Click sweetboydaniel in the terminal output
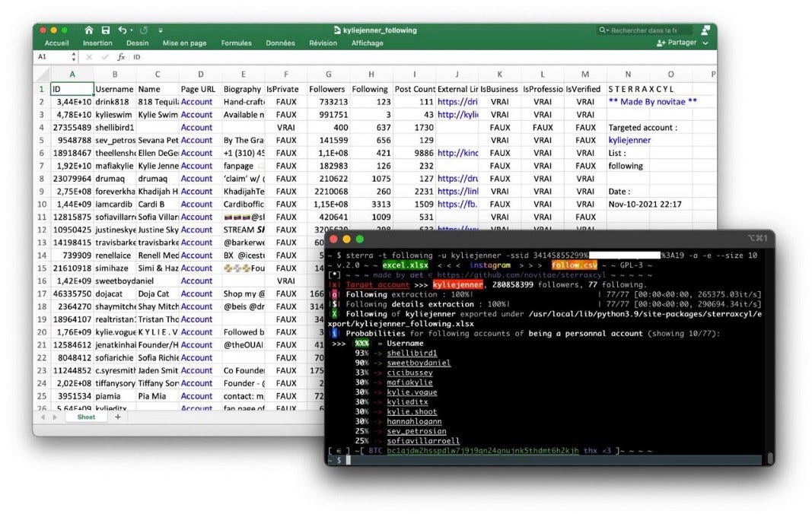 (419, 363)
